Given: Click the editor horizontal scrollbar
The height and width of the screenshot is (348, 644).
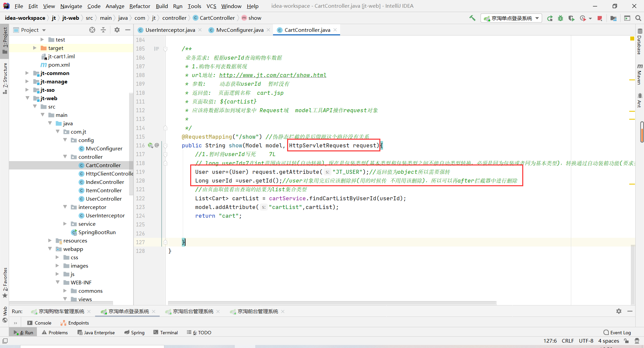Looking at the screenshot, I should click(x=332, y=303).
